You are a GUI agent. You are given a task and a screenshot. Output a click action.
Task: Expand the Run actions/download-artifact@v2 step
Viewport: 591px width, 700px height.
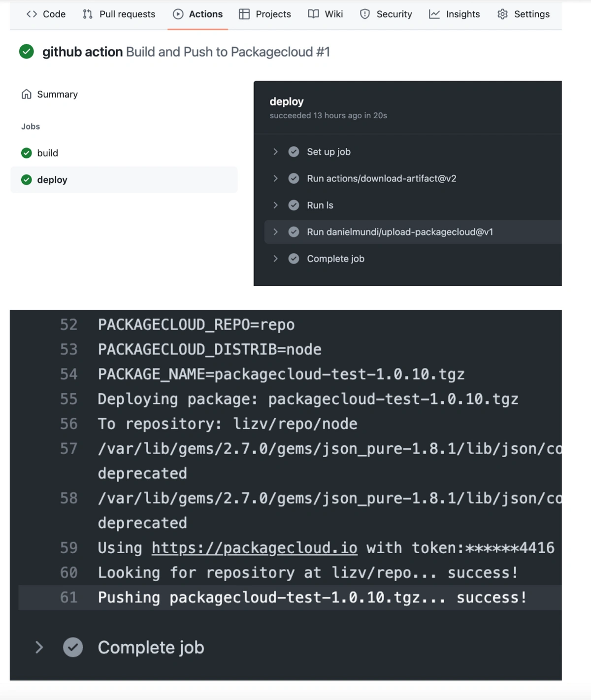pos(275,178)
